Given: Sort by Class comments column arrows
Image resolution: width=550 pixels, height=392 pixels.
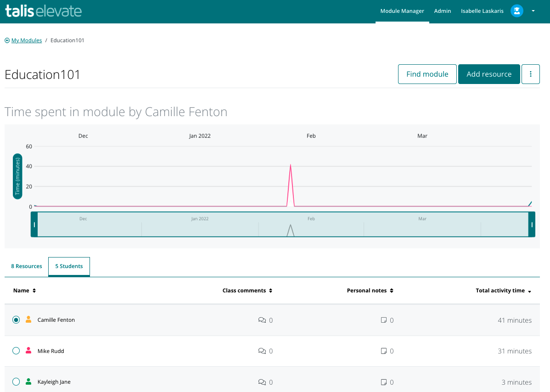Looking at the screenshot, I should tap(270, 290).
